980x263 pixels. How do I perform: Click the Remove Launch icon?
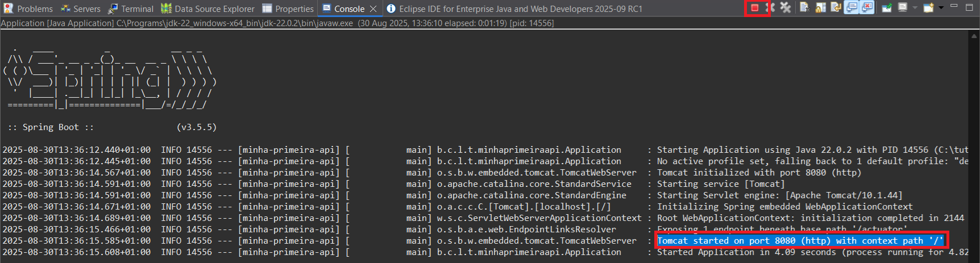[770, 8]
